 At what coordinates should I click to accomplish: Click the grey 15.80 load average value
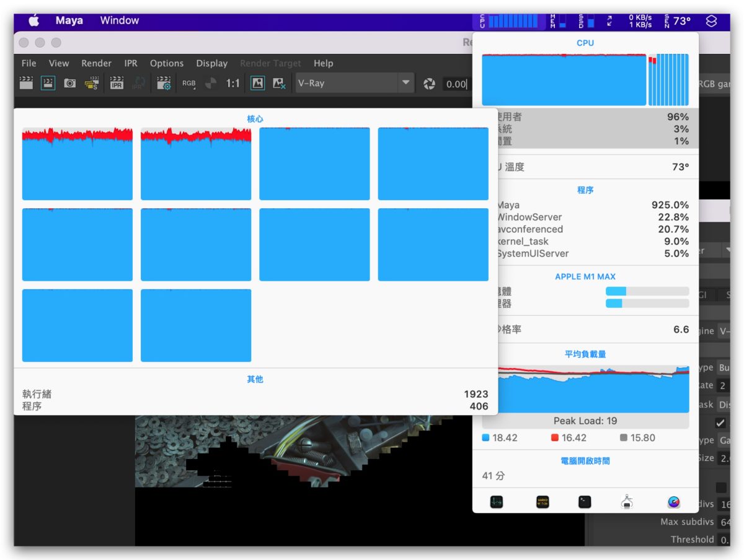(x=642, y=438)
